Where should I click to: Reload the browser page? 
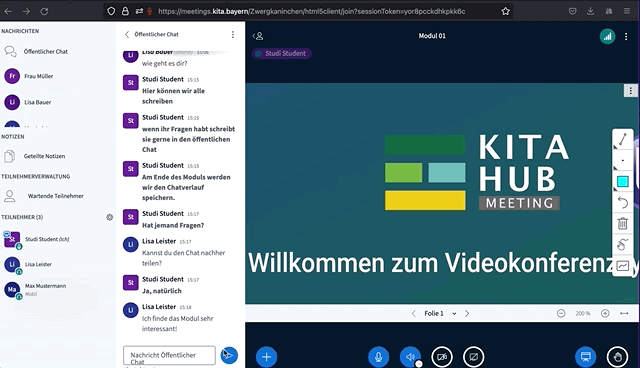click(44, 11)
